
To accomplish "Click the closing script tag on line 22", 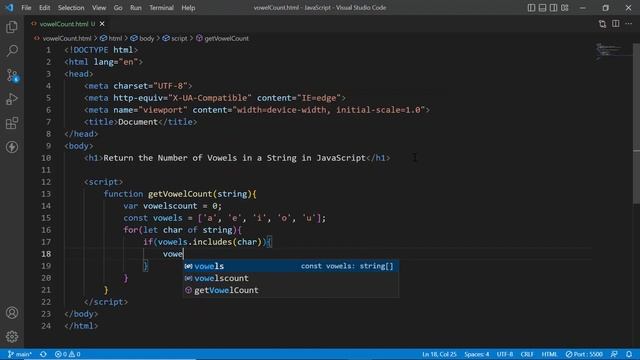I will click(106, 302).
